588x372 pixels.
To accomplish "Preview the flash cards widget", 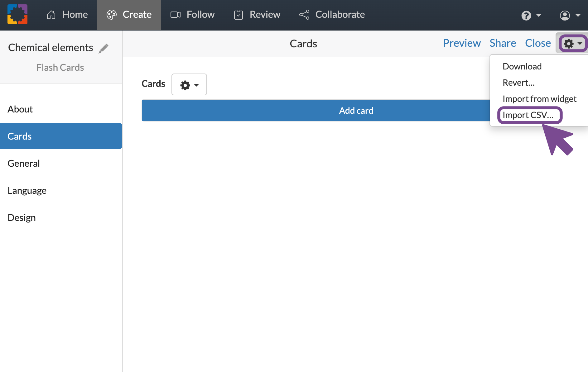I will coord(461,43).
